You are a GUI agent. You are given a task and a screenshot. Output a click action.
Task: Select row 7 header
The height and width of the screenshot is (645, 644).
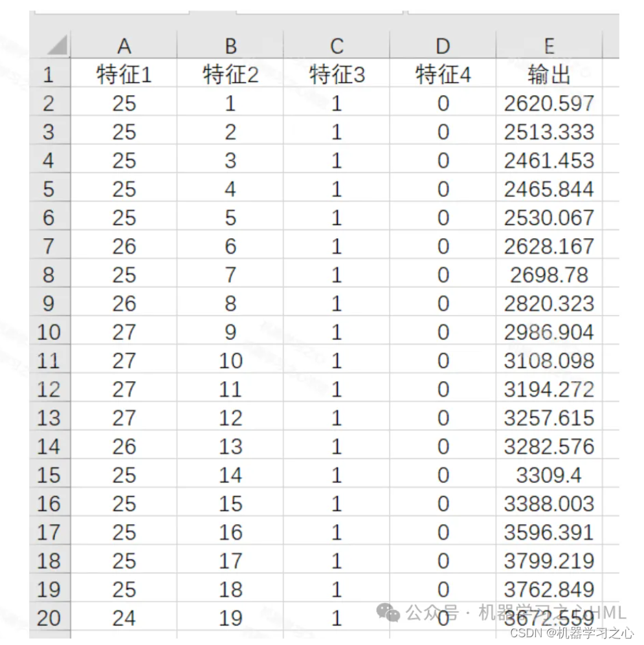click(49, 246)
